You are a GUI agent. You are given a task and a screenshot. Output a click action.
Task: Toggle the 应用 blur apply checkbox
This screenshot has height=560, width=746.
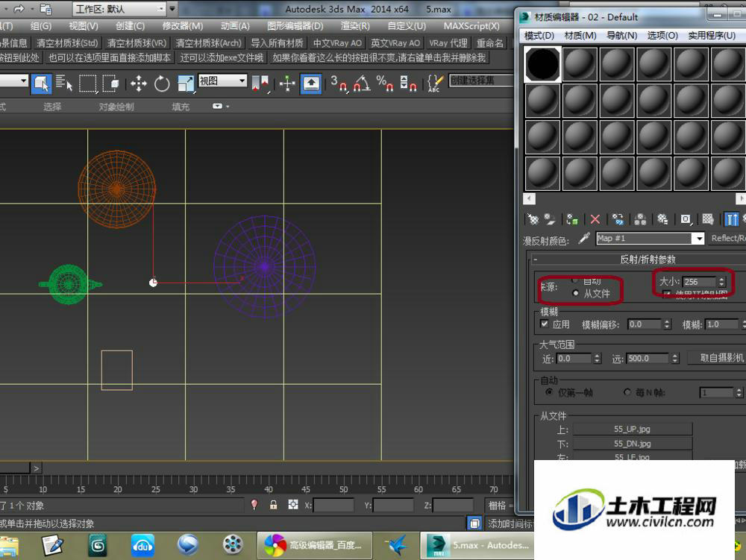(545, 324)
